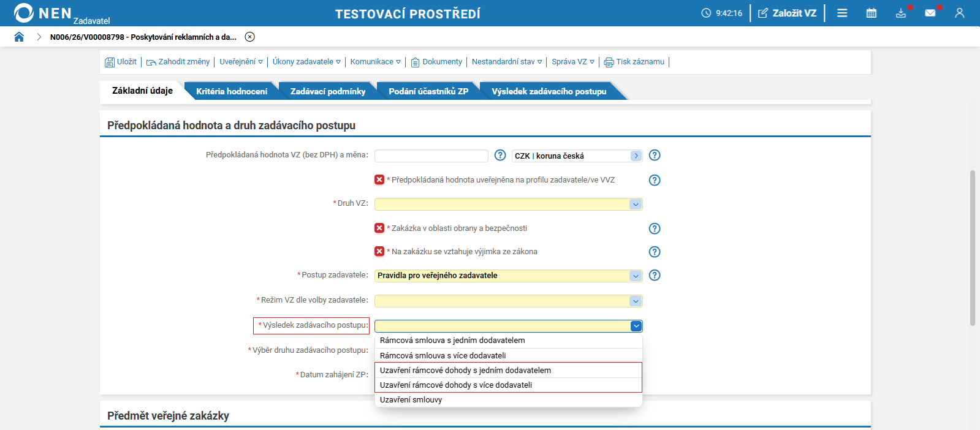Screen dimensions: 980x430
Task: Expand the Uveřejnění menu
Action: [241, 62]
